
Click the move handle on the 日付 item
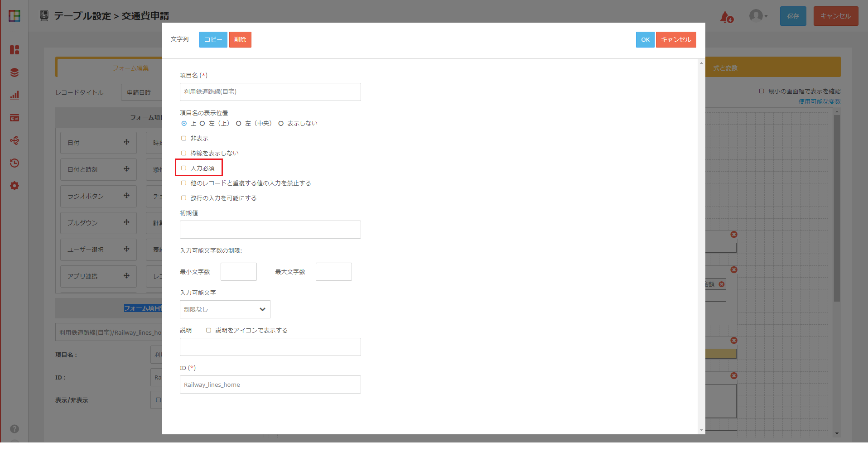coord(126,142)
